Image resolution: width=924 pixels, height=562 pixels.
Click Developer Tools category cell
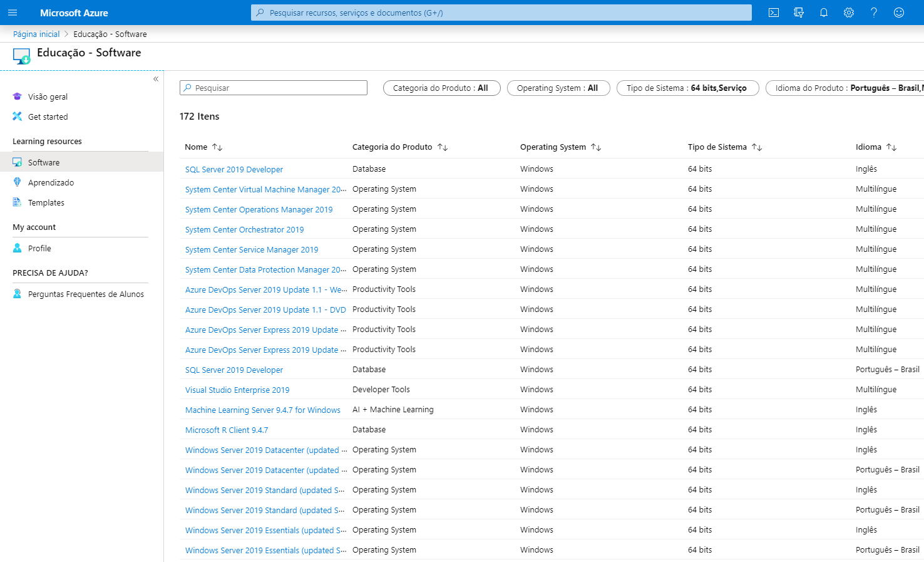381,390
